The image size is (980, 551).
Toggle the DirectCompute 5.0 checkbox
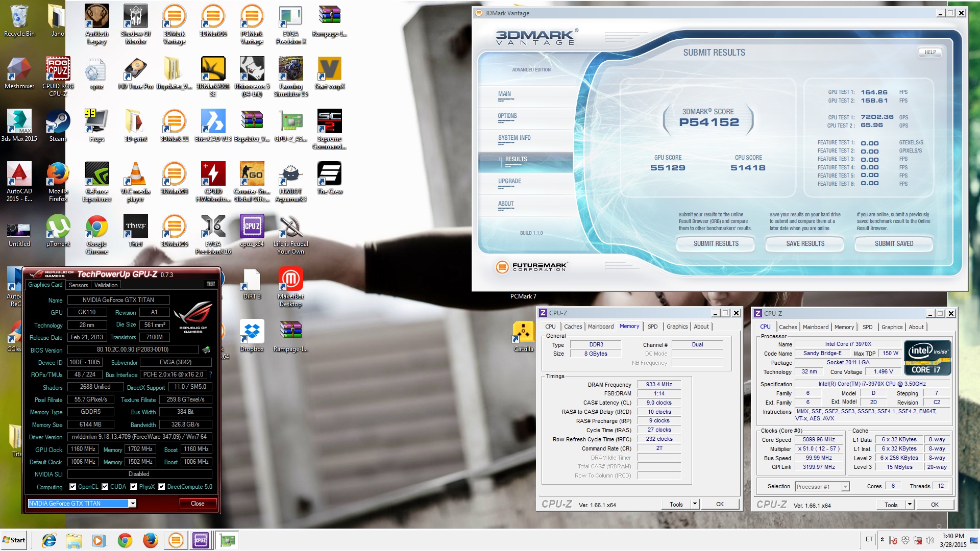[x=162, y=487]
